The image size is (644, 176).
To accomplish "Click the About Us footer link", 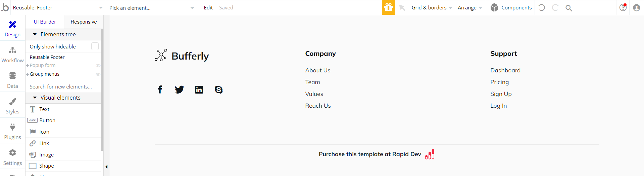I will 317,70.
